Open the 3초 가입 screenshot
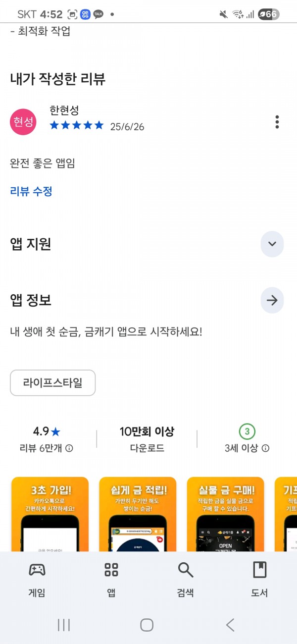 (x=49, y=514)
